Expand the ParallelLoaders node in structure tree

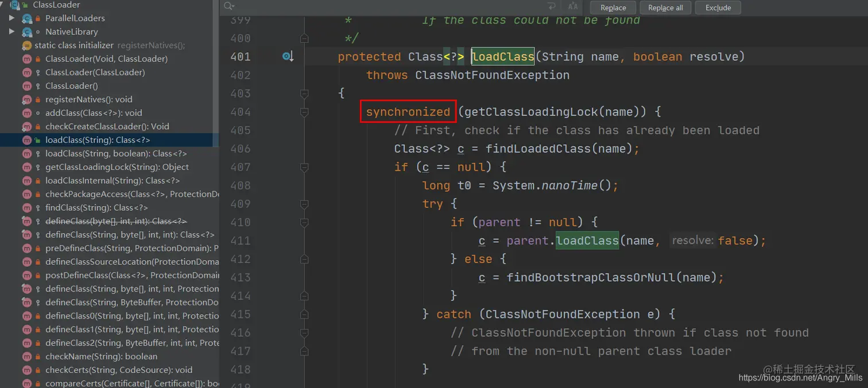(12, 18)
